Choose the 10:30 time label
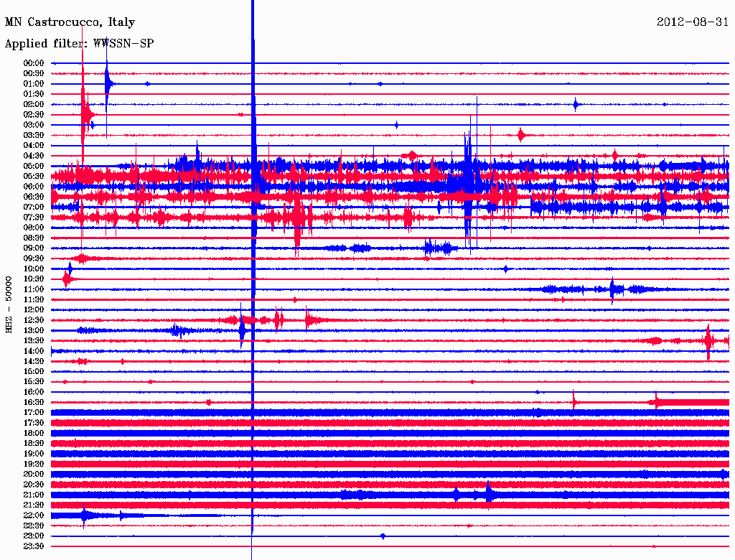Viewport: 735px width, 560px height. (34, 279)
